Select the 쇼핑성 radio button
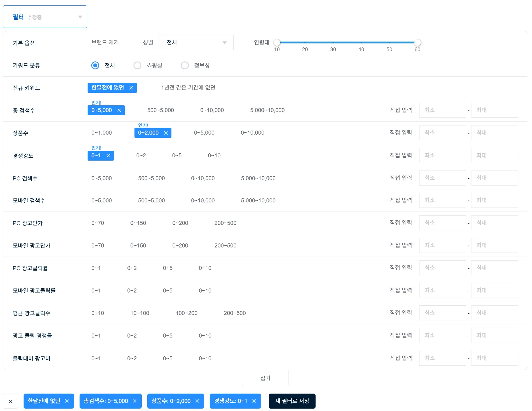 [137, 65]
